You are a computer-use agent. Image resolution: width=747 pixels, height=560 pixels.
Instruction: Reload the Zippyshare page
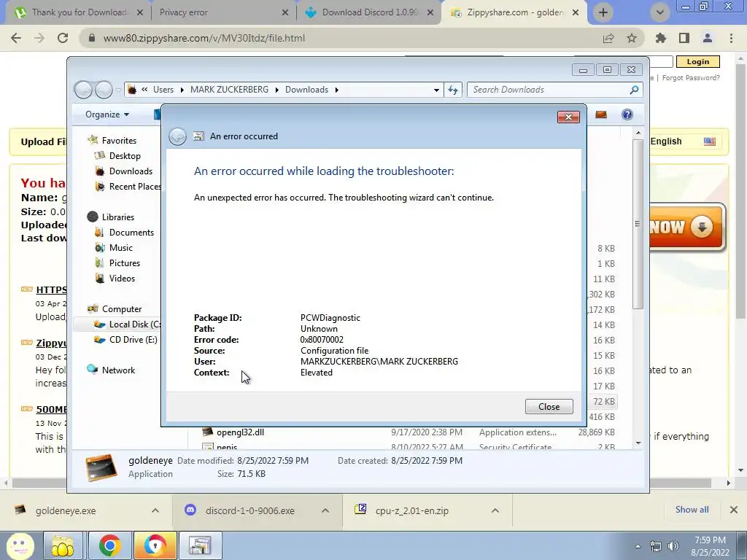point(63,38)
